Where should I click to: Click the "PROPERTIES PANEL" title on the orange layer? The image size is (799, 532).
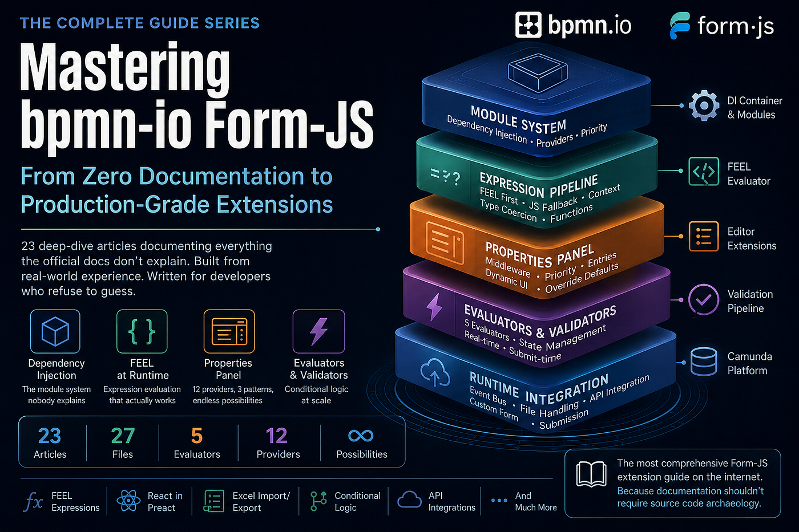[540, 255]
